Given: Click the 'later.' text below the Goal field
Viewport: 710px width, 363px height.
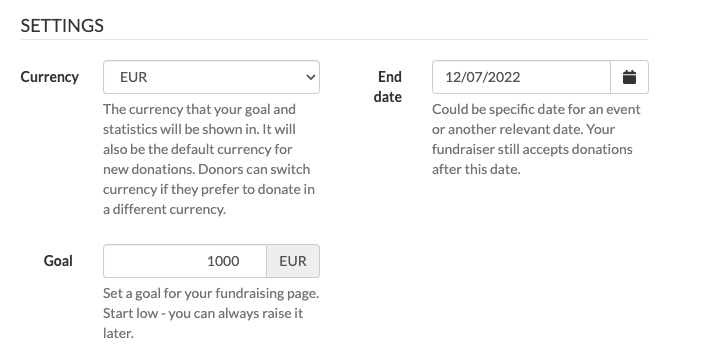Looking at the screenshot, I should 118,334.
